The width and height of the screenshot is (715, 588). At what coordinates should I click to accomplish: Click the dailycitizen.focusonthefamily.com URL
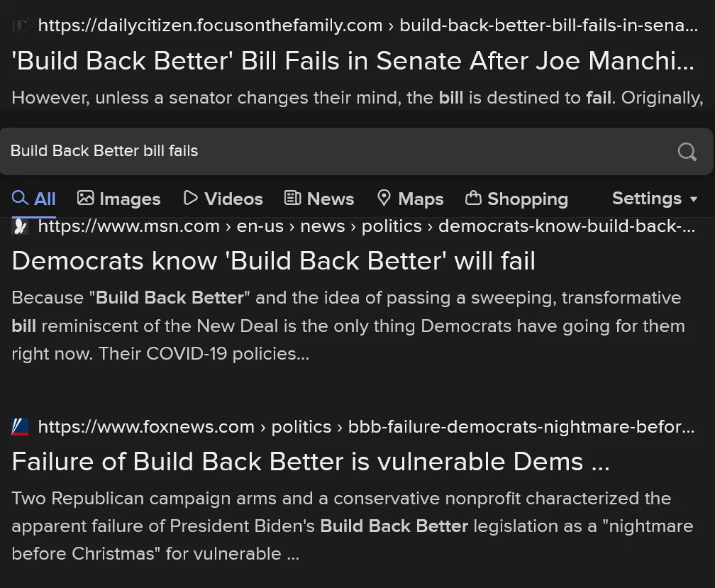point(210,26)
